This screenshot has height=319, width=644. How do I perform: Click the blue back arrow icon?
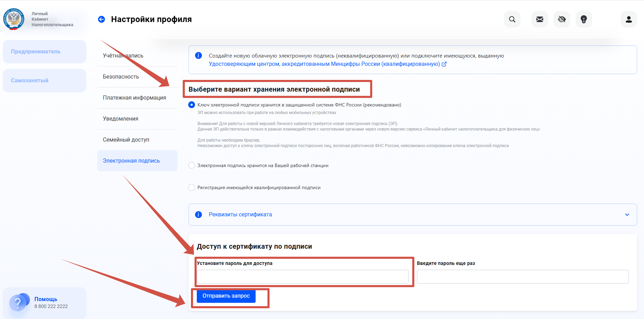(x=101, y=19)
